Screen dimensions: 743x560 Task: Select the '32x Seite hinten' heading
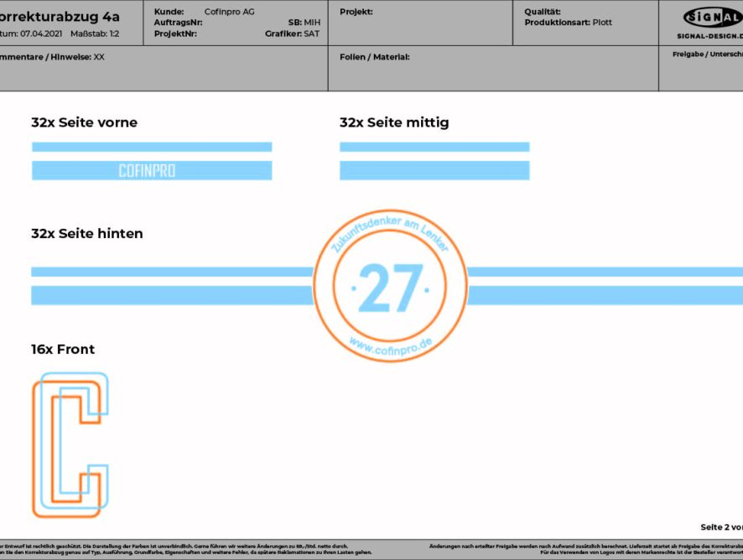click(86, 234)
